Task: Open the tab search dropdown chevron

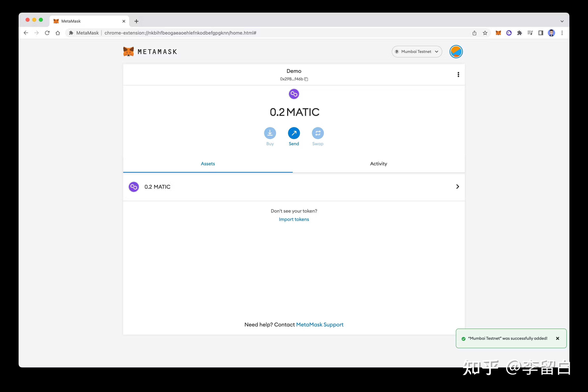Action: (562, 21)
